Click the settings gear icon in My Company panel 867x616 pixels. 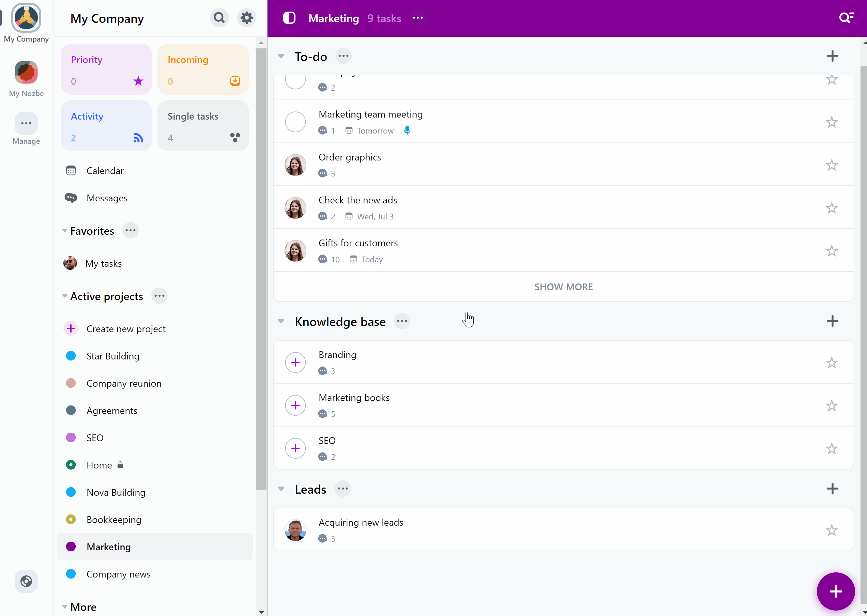click(247, 18)
